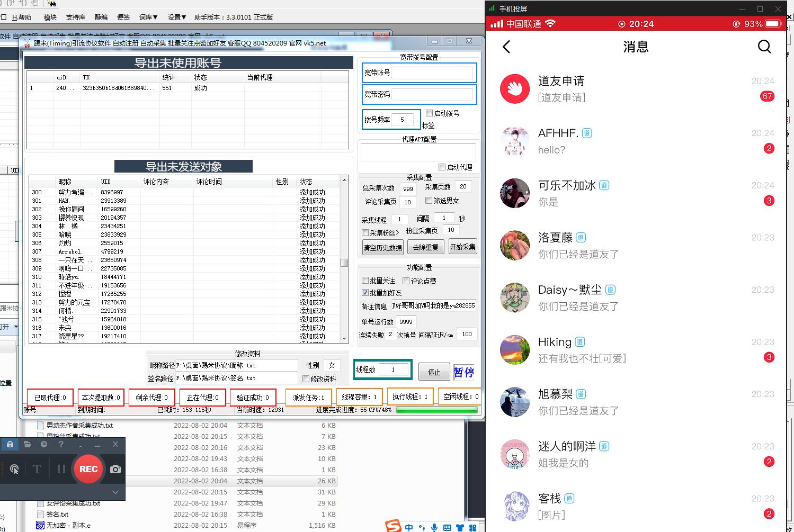Open search via magnifier icon on 消息 screen

coord(764,47)
